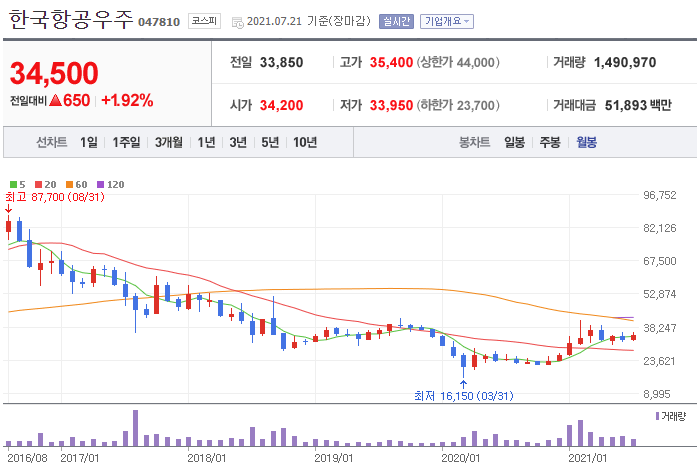Select the 1주일 line chart tab
697x476 pixels.
(x=126, y=142)
